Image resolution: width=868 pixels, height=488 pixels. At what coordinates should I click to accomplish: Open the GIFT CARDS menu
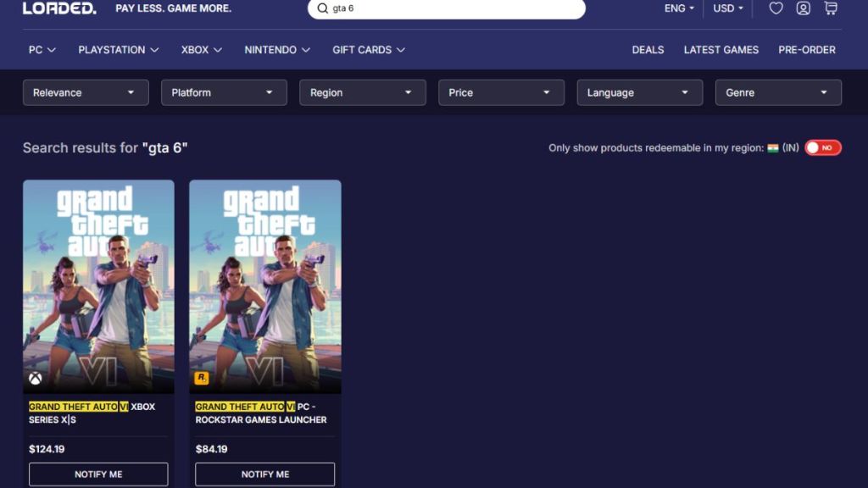click(369, 49)
